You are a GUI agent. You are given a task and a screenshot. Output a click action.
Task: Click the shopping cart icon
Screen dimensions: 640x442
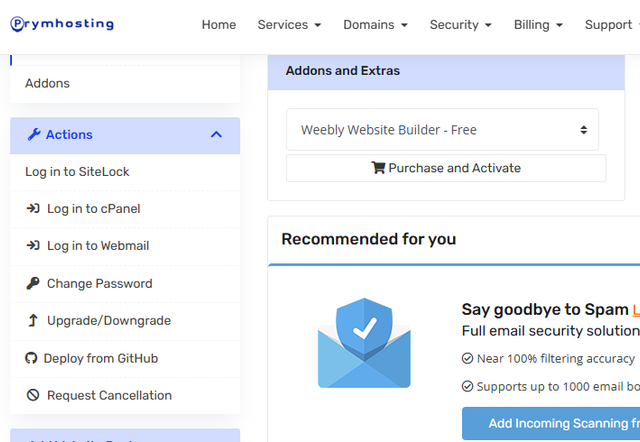[378, 168]
